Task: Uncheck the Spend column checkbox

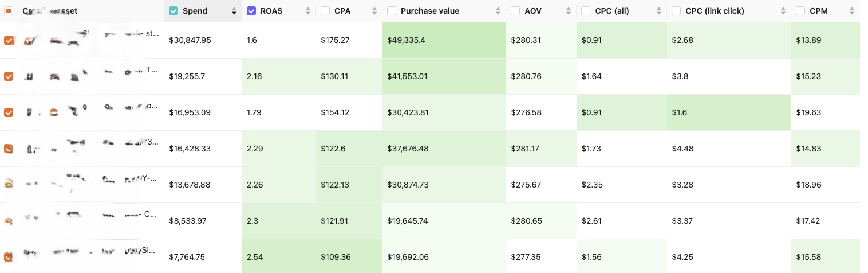Action: point(173,11)
